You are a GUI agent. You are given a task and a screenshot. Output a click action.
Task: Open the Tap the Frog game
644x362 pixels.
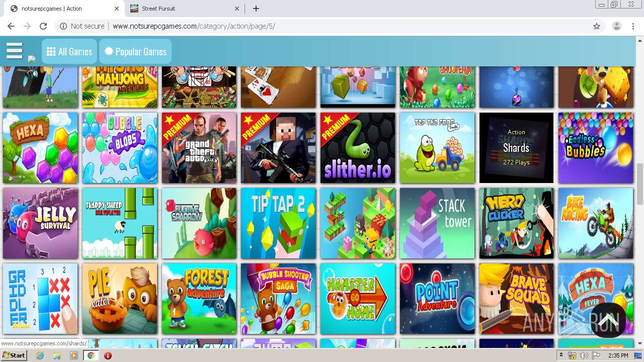coord(437,148)
